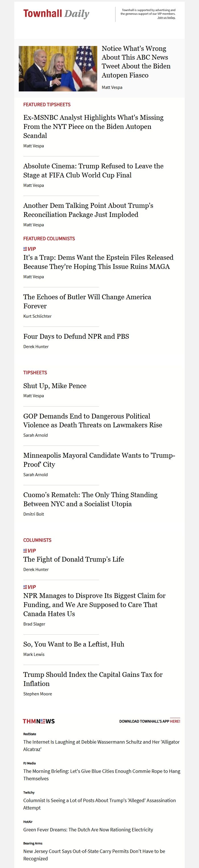Image resolution: width=199 pixels, height=868 pixels.
Task: Open 'Another Dem Talking Point' article
Action: coord(88,210)
